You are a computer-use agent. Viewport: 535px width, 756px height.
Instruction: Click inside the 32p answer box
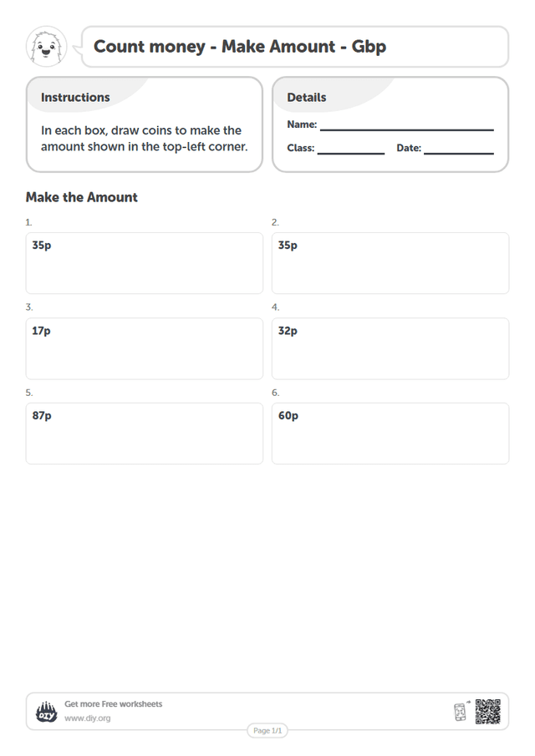tap(390, 348)
